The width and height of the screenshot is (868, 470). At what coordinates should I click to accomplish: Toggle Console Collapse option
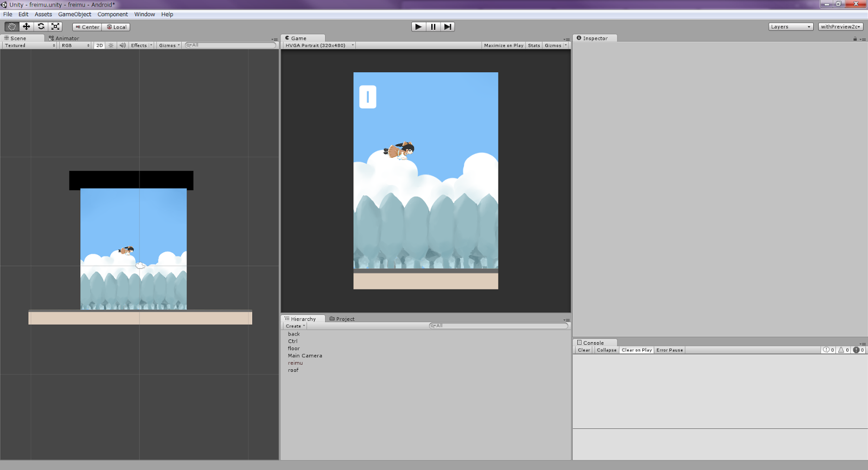tap(607, 350)
